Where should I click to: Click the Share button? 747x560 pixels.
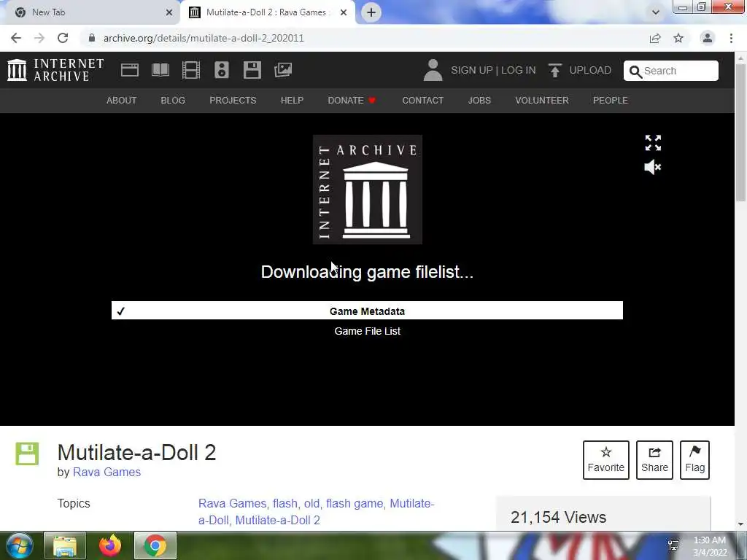(654, 460)
